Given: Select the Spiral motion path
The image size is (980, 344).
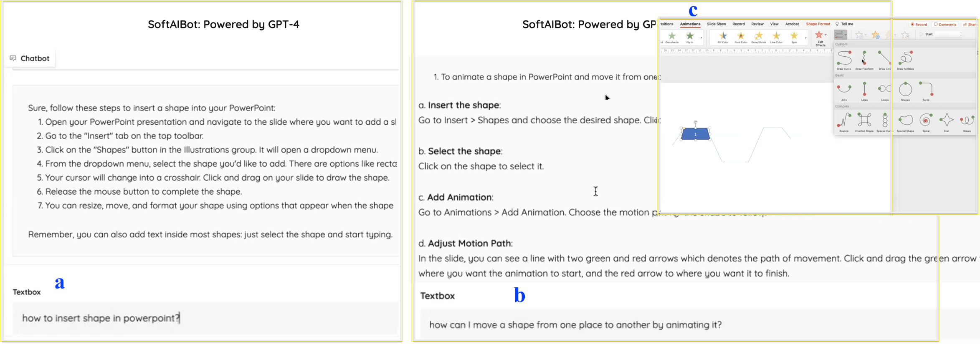Looking at the screenshot, I should tap(926, 121).
